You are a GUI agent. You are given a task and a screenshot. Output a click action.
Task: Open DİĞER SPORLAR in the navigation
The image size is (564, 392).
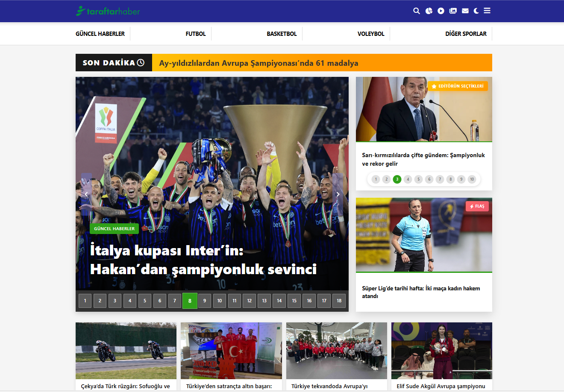(x=466, y=34)
